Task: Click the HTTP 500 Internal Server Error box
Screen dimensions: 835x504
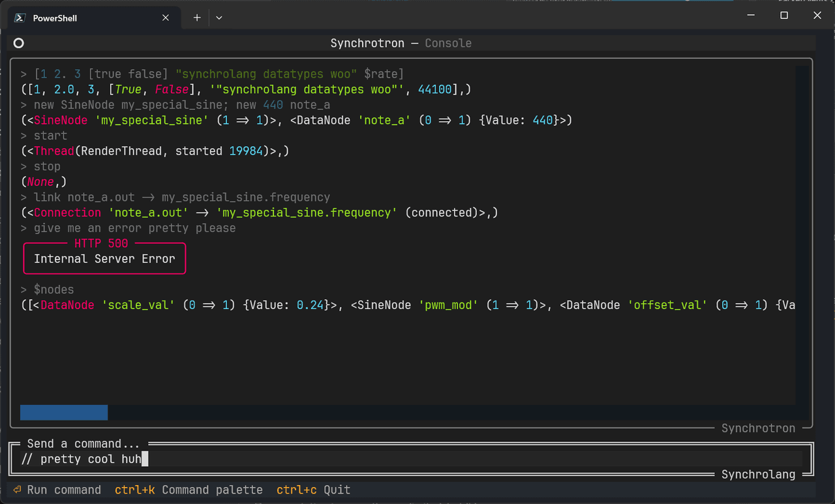Action: 104,258
